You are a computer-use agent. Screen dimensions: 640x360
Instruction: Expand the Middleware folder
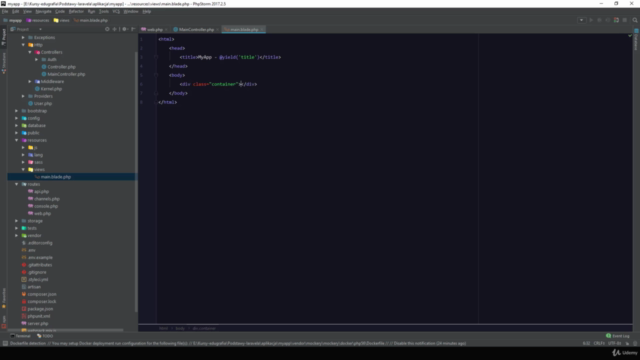pyautogui.click(x=30, y=82)
